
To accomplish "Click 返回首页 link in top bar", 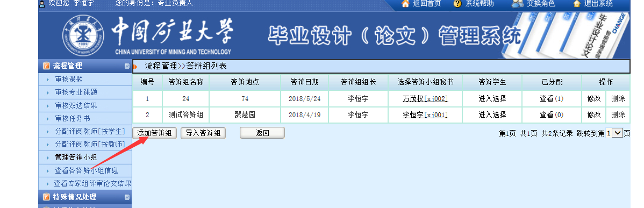I will 427,4.
